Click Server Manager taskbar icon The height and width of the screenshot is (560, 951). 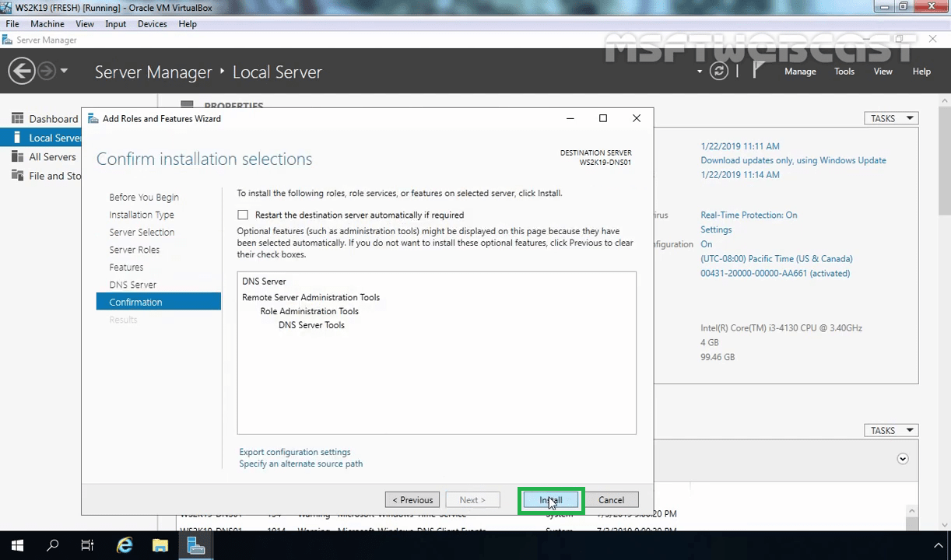tap(196, 546)
